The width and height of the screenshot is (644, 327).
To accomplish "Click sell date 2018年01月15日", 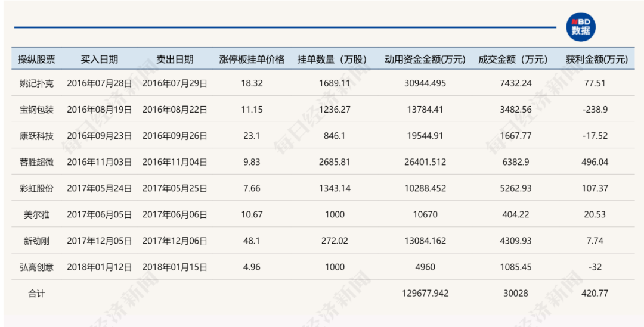I will coord(175,267).
